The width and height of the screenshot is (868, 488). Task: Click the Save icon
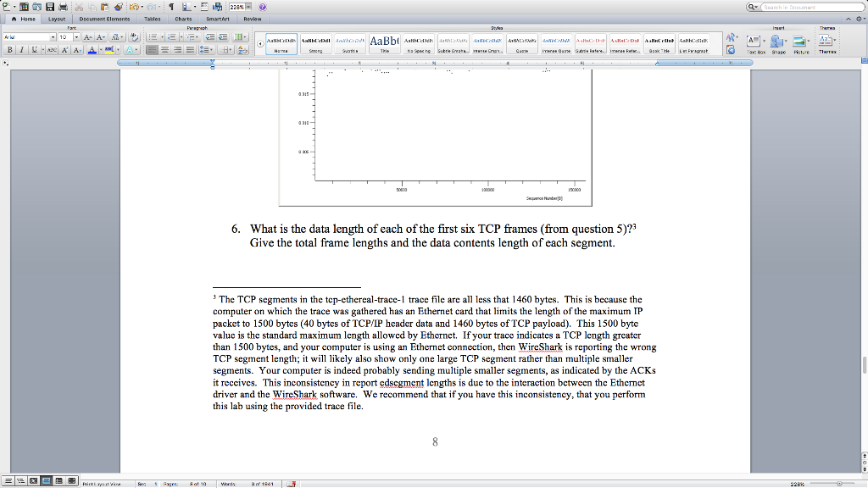tap(51, 7)
